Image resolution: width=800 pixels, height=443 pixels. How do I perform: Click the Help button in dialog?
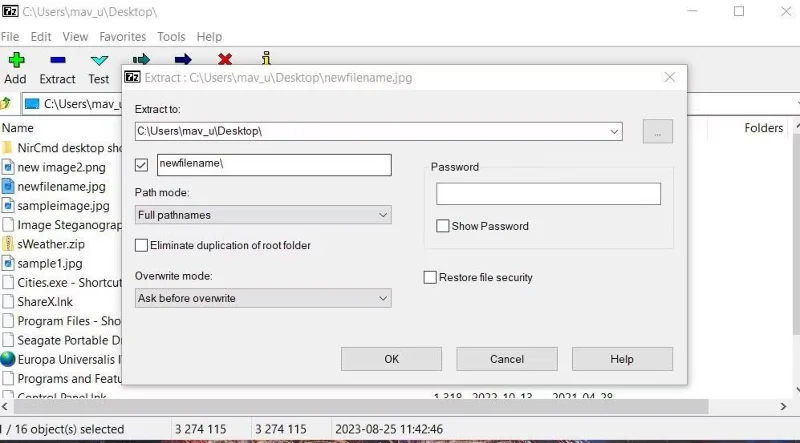click(622, 359)
